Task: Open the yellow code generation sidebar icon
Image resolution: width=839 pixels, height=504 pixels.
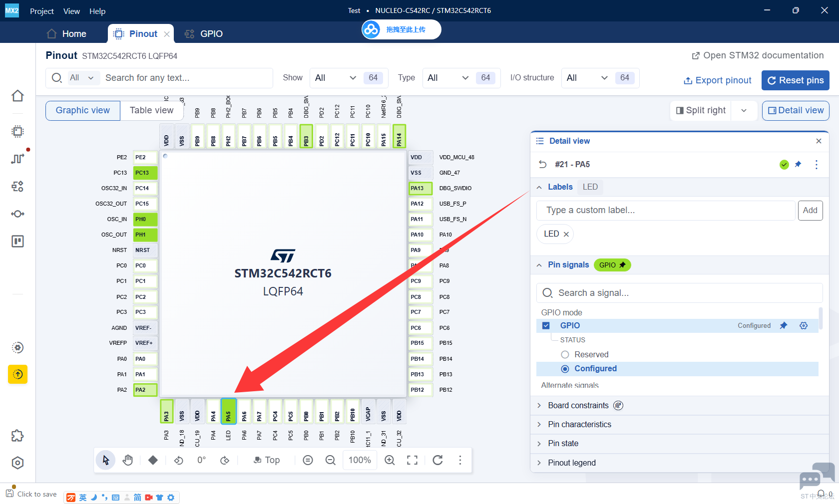Action: point(17,374)
